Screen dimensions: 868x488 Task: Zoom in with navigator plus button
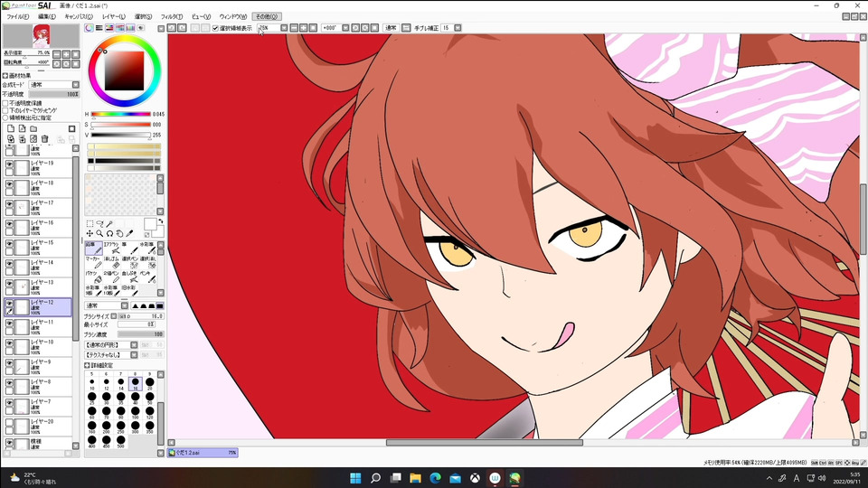tap(66, 54)
